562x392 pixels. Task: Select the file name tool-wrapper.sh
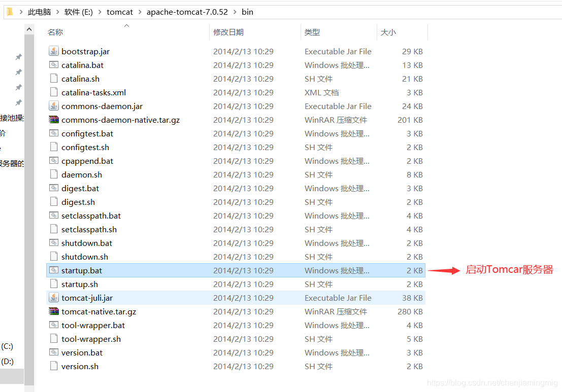pyautogui.click(x=91, y=339)
